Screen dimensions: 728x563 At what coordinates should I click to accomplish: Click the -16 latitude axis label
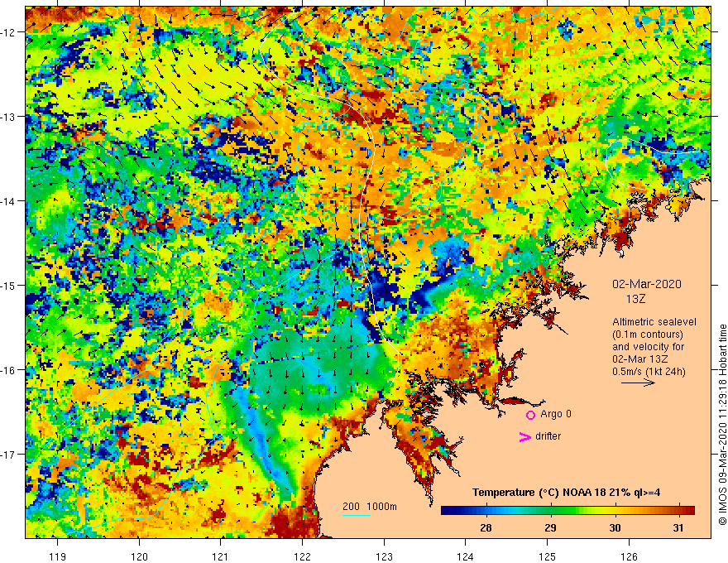pyautogui.click(x=8, y=370)
